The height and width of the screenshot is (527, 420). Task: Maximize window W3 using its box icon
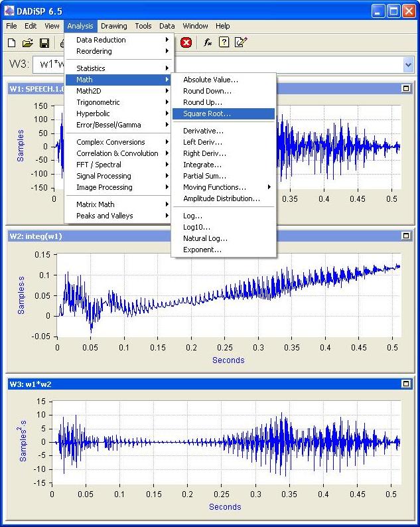pos(406,384)
